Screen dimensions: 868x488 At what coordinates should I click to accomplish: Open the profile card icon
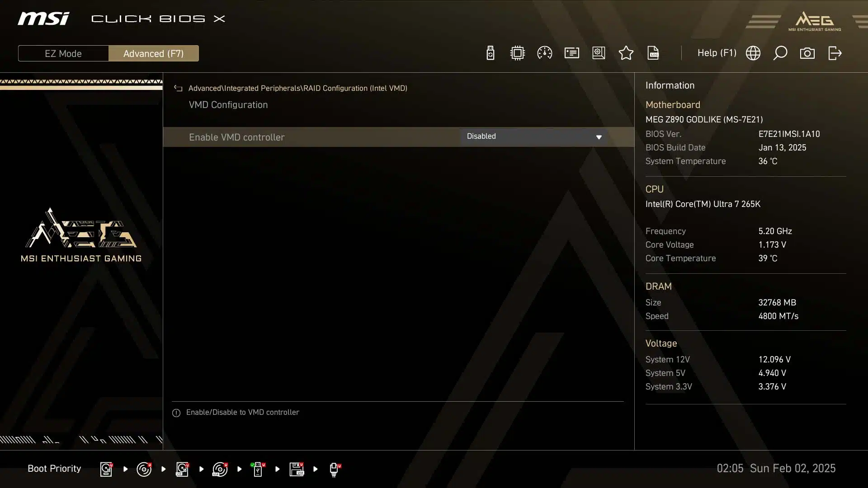pos(572,53)
